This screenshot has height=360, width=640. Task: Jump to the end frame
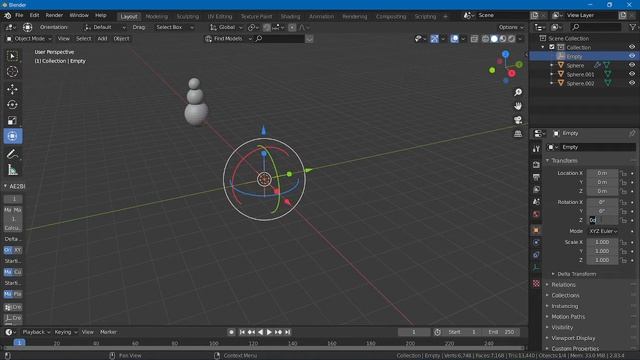[x=287, y=332]
